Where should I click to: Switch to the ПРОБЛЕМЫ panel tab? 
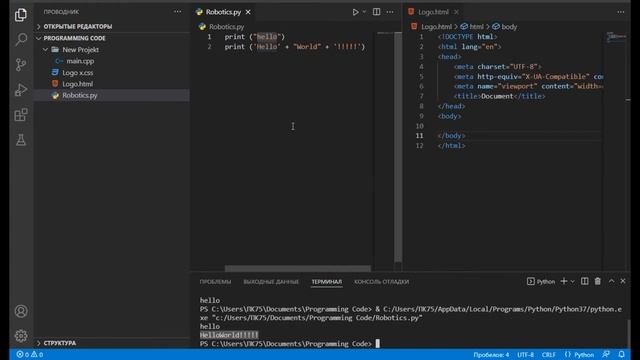click(215, 282)
